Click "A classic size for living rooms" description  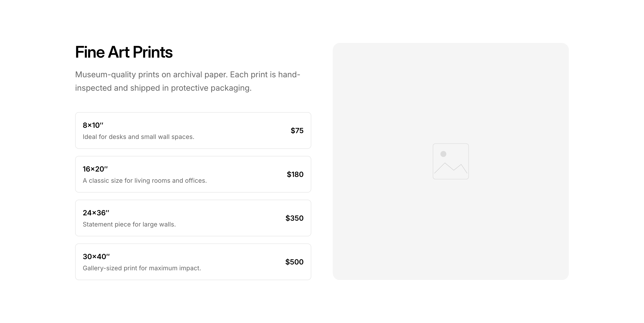coord(144,180)
